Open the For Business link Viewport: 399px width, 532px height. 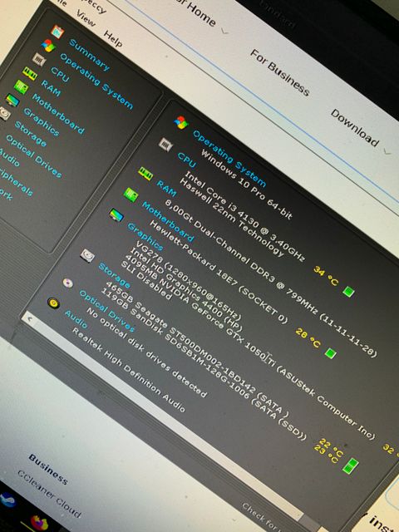coord(279,72)
